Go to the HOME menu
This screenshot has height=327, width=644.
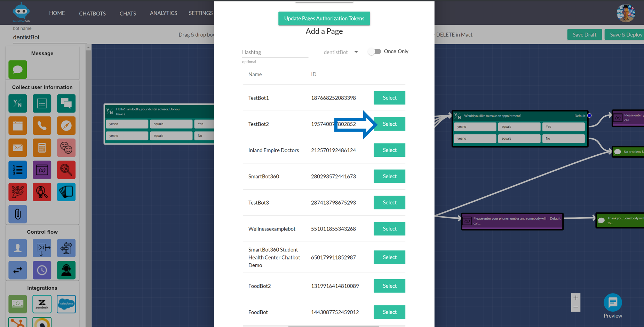[x=57, y=13]
